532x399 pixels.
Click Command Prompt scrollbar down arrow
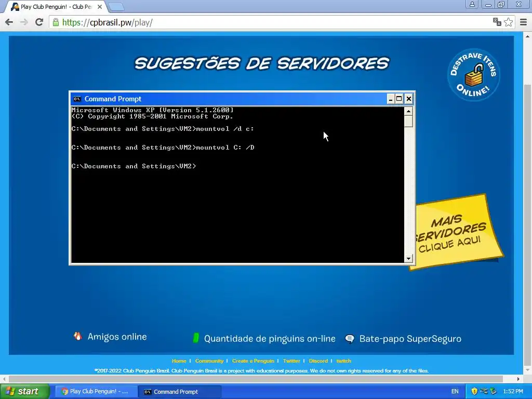[x=408, y=259]
